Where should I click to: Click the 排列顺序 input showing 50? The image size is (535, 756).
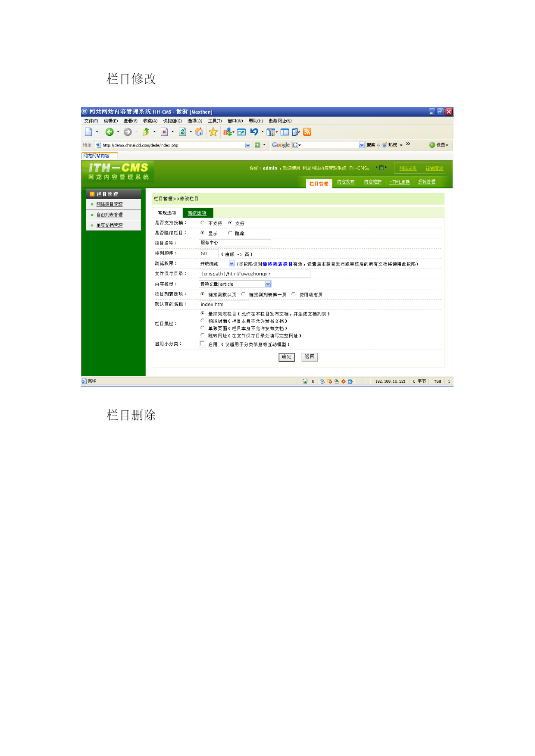point(209,253)
